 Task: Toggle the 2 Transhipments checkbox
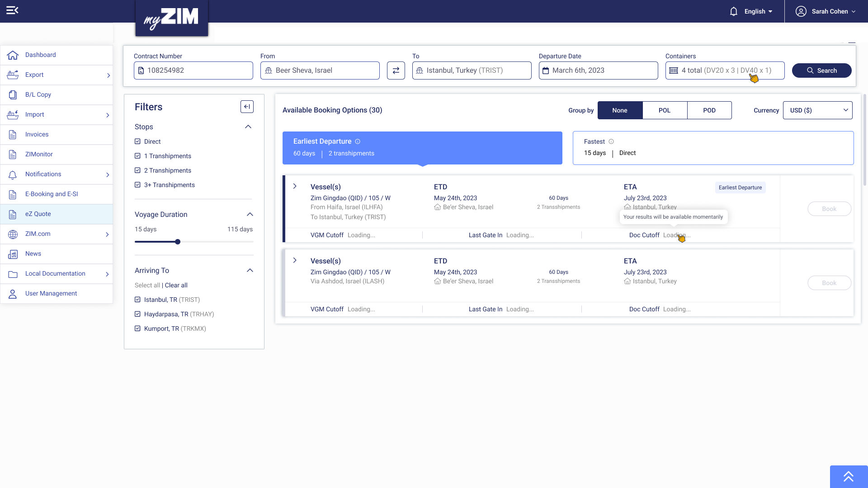(x=137, y=170)
